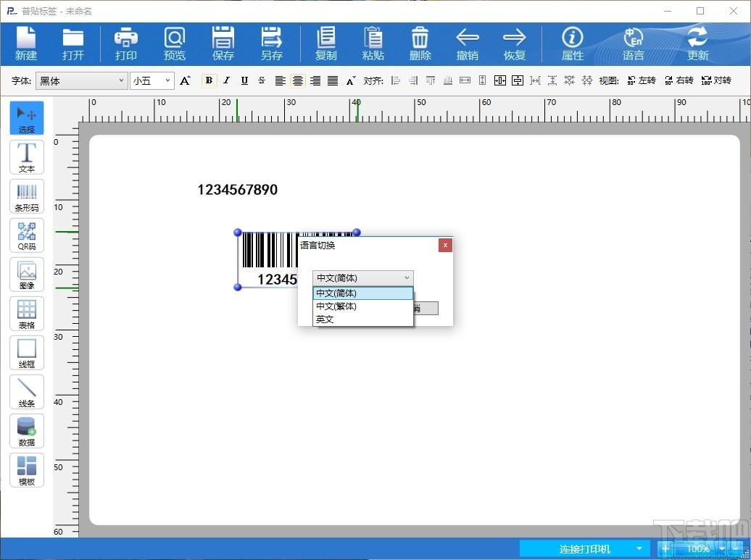
Task: Select the 条形码 barcode tool
Action: tap(27, 196)
